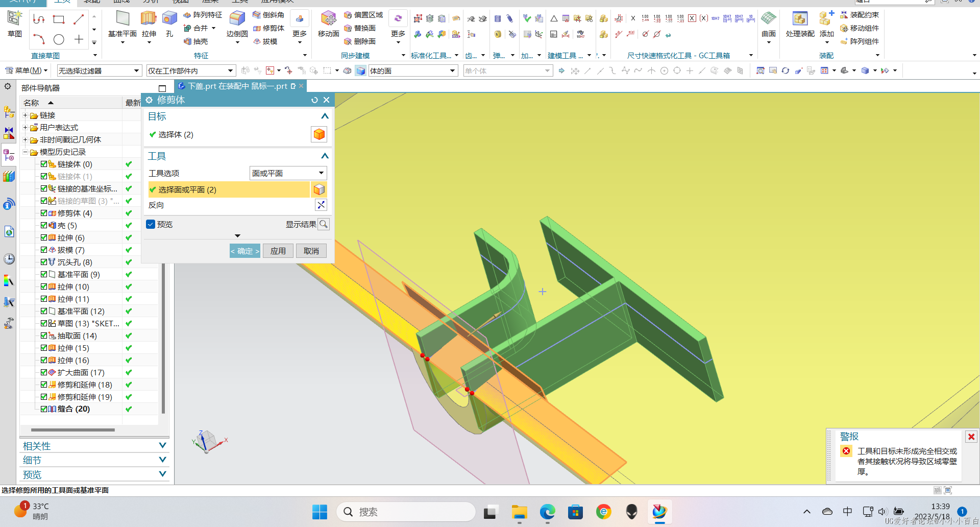
Task: Click the 阵列组件 pattern component tool
Action: point(860,41)
